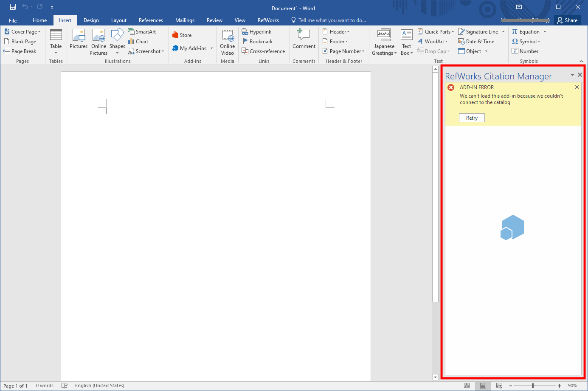Click the Tell me search field
Viewport: 588px width, 391px height.
(x=329, y=20)
